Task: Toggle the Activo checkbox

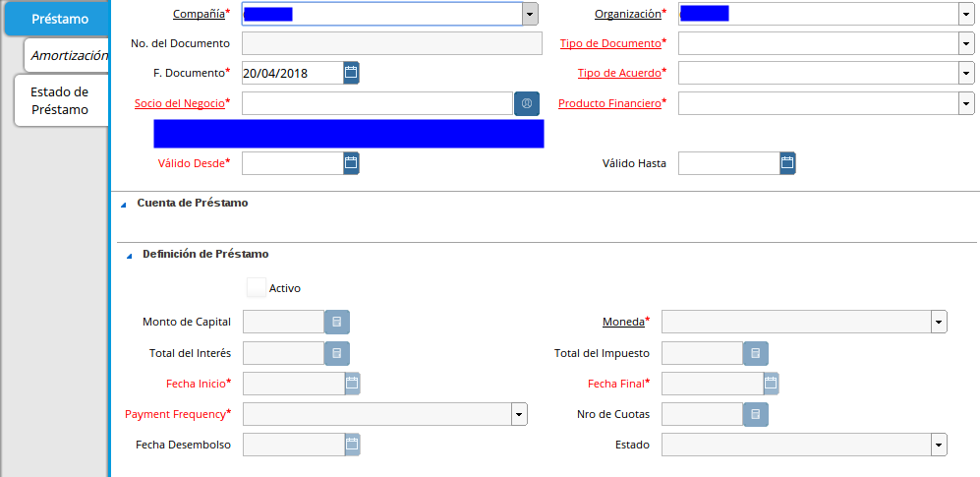Action: coord(256,288)
